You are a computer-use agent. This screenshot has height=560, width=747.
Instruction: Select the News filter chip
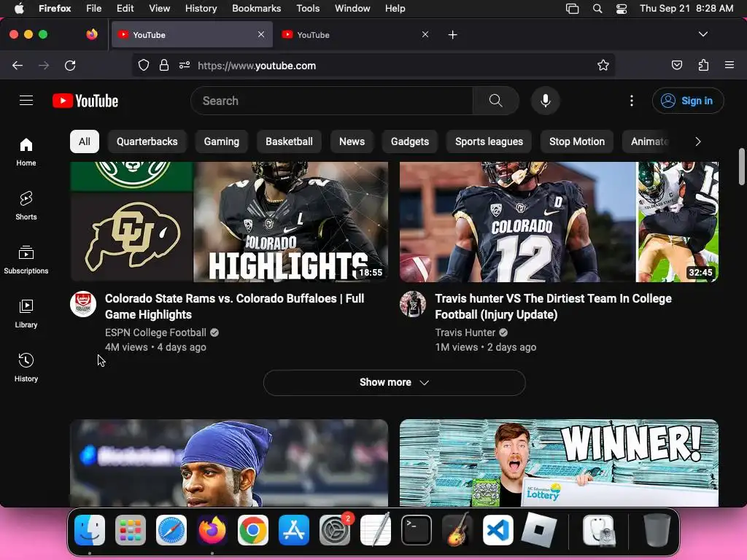click(x=352, y=141)
